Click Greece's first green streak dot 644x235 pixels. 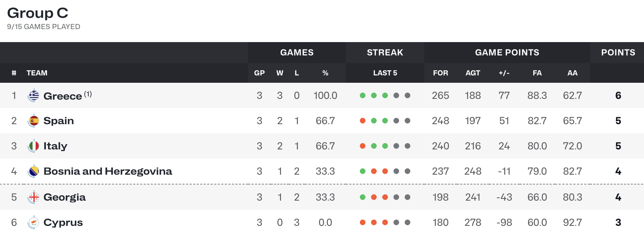[x=363, y=95]
